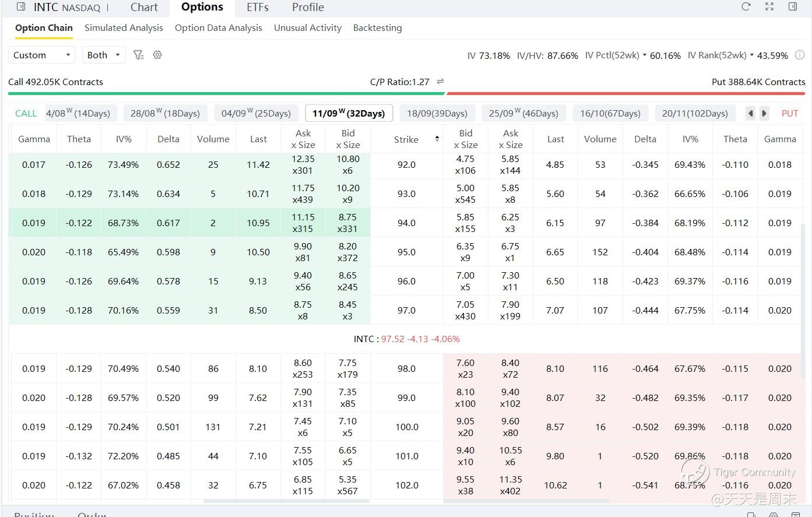Collapse the right side panel

793,7
